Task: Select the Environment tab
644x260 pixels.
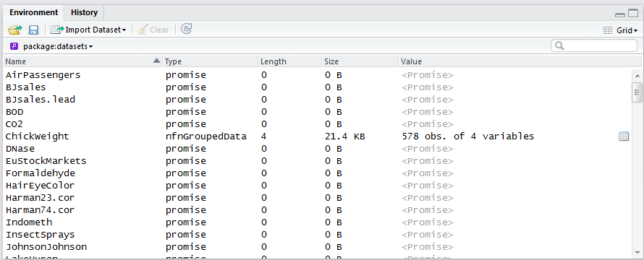Action: 33,12
